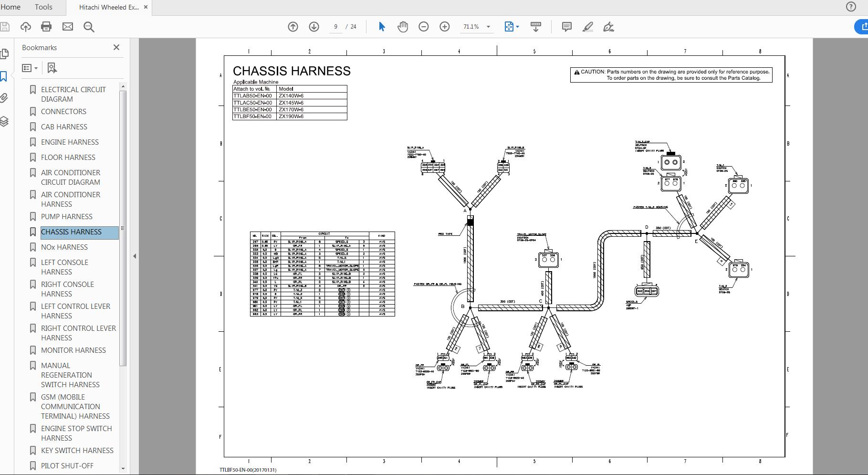Select the Hitachi Wheeled Ex... document tab

109,7
